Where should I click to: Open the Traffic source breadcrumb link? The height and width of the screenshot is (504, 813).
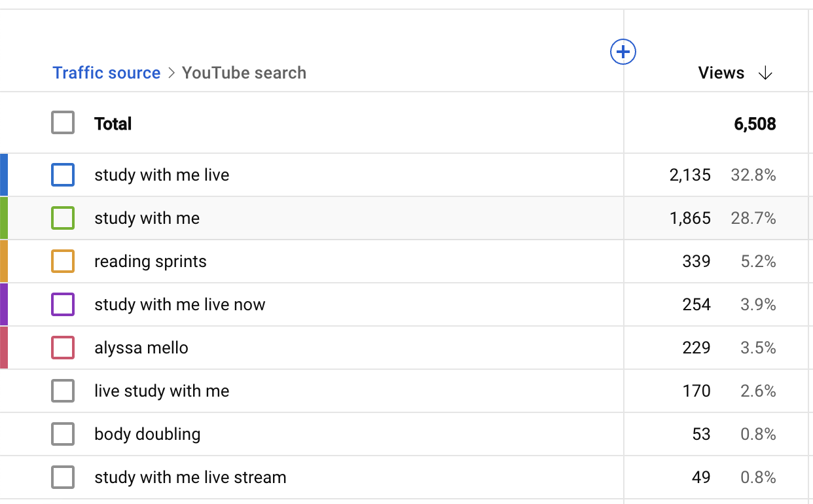[x=107, y=73]
